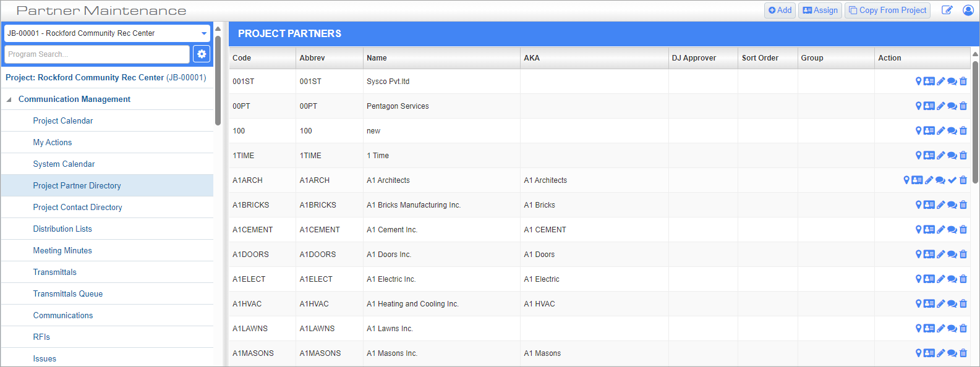The image size is (980, 367).
Task: Click comments icon for A1 Bricks Manufacturing
Action: coord(952,205)
